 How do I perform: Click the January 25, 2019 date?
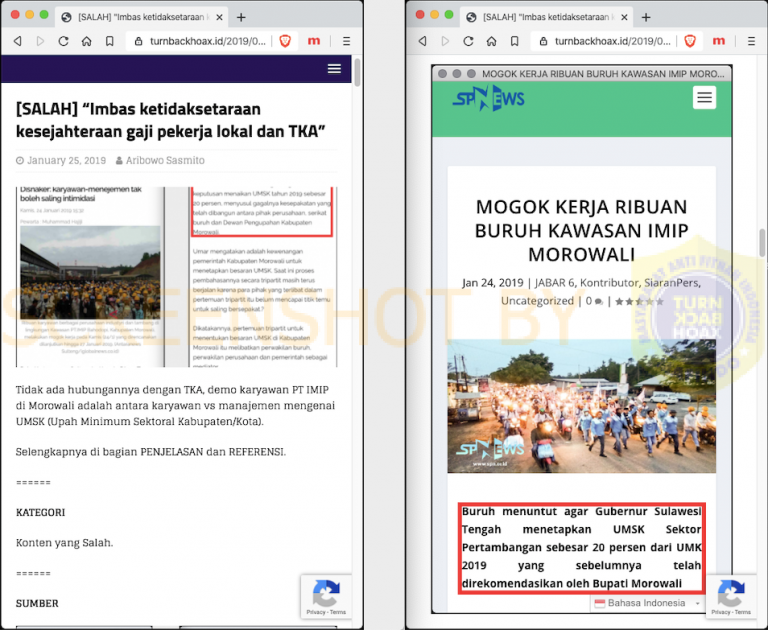(66, 160)
